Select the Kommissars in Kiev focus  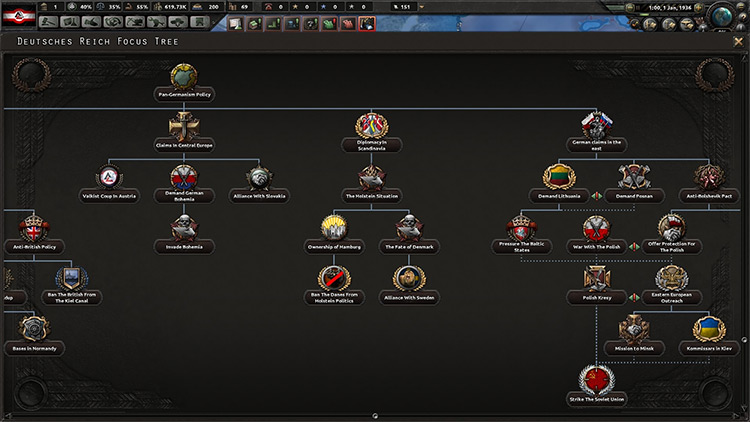[x=709, y=336]
